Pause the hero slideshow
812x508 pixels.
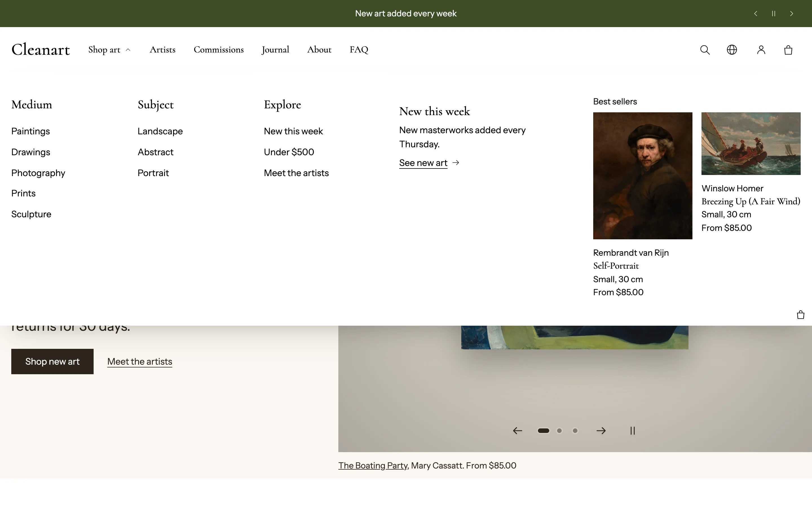point(632,431)
